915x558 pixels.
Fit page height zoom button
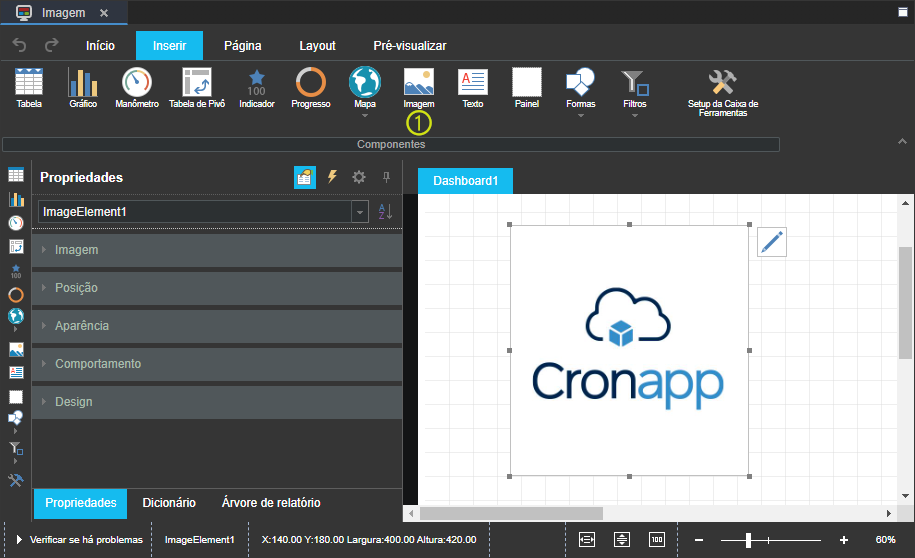point(622,540)
